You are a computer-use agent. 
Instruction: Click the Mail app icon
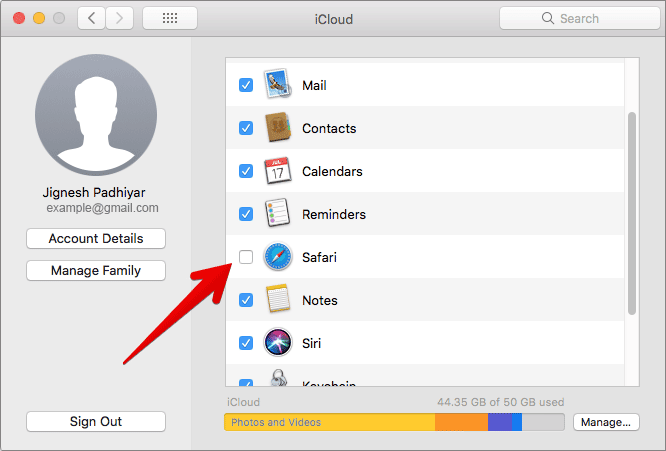click(278, 84)
